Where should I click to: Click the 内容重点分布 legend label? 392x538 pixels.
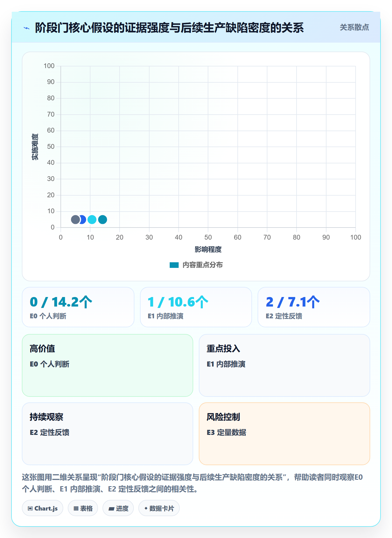click(202, 265)
